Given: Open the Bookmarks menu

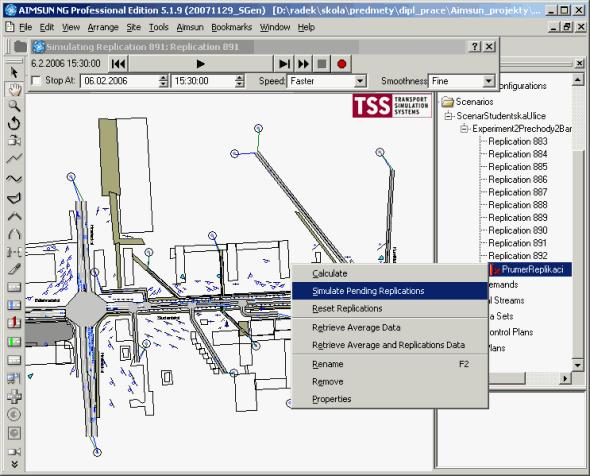Looking at the screenshot, I should coord(231,27).
